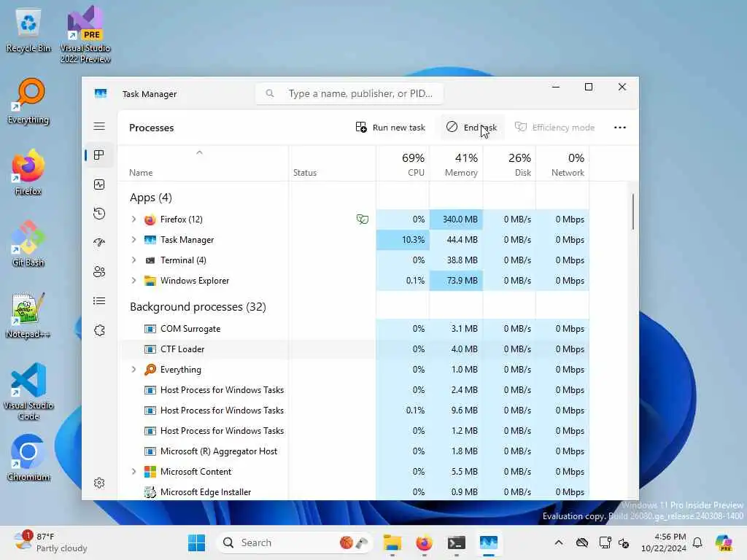Click the taskbar Search box
747x560 pixels.
293,542
